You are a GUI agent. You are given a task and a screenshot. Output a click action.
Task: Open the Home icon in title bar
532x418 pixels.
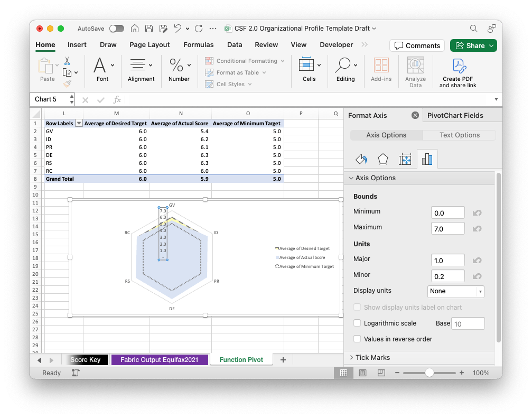135,29
